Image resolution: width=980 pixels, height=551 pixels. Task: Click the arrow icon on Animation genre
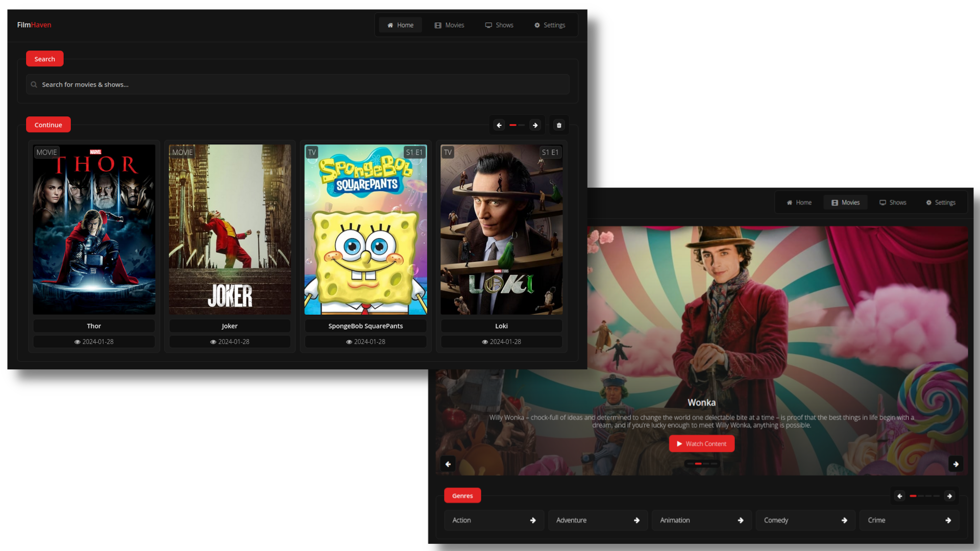pyautogui.click(x=741, y=520)
